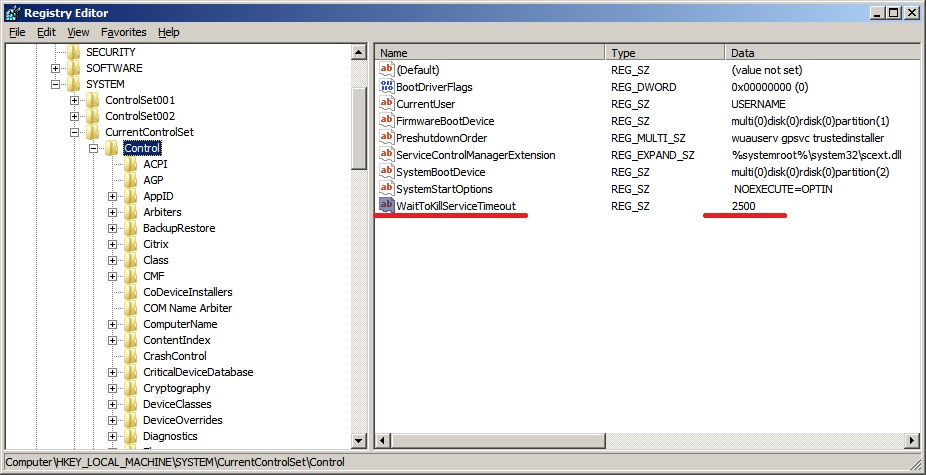This screenshot has height=475, width=926.
Task: Open the View menu
Action: 78,32
